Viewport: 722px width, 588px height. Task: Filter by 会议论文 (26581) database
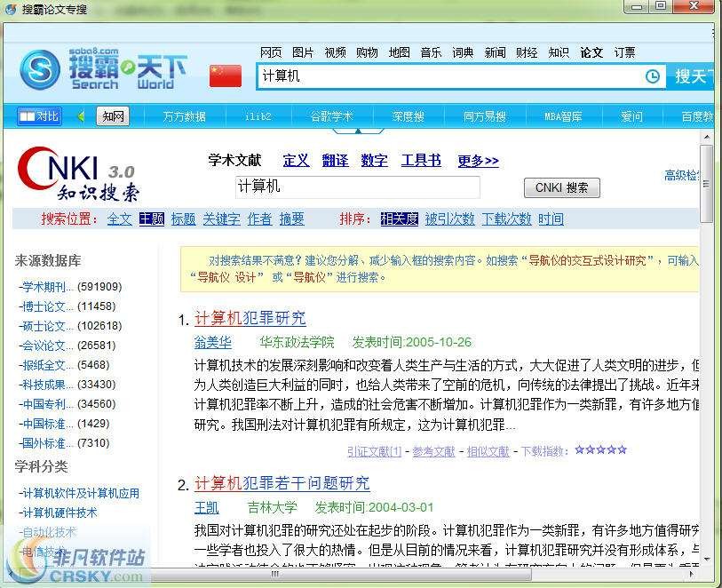point(67,346)
